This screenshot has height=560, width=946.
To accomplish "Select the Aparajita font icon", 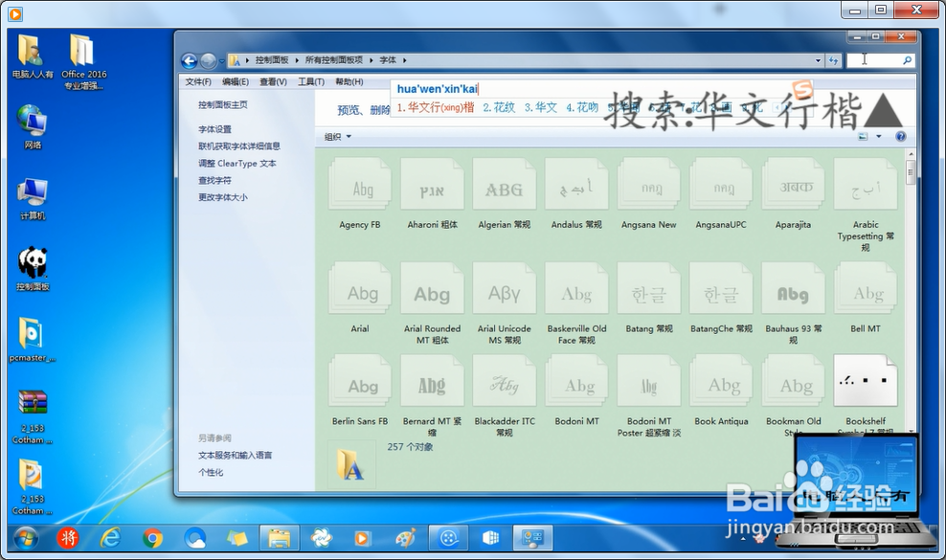I will [x=794, y=185].
